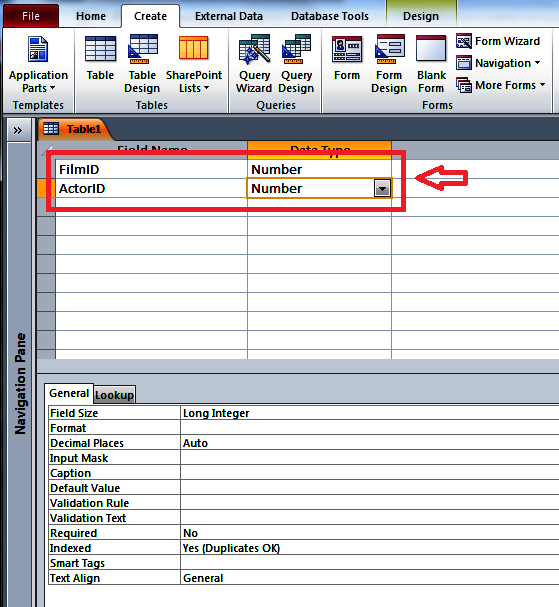
Task: Expand SharePoint Lists dropdown
Action: 194,64
